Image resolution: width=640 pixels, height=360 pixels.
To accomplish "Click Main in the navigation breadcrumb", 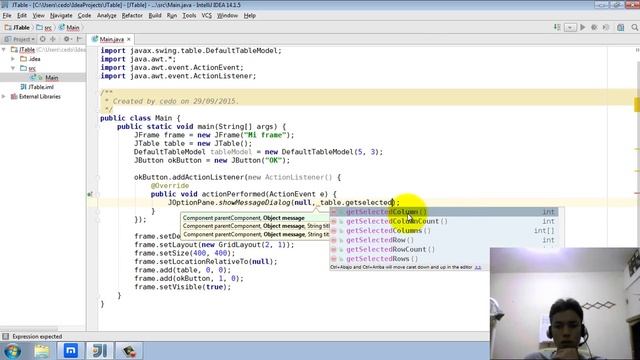I will (69, 27).
